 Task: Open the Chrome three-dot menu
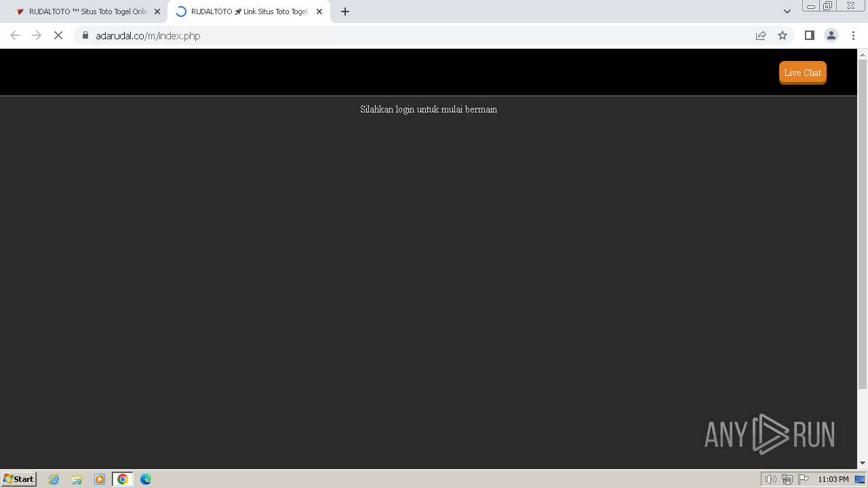(x=854, y=35)
